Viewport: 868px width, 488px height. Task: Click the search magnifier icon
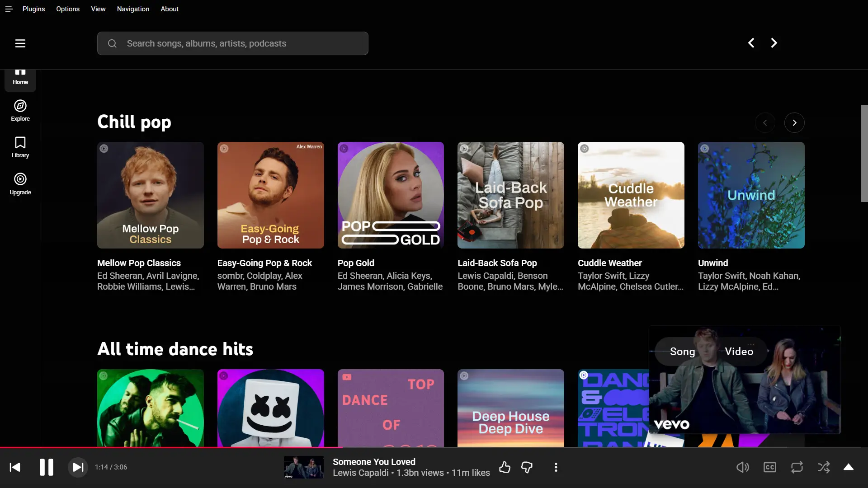112,43
